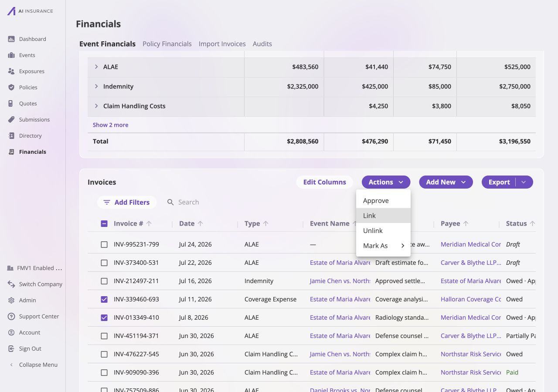The width and height of the screenshot is (558, 392).
Task: Switch to the Policy Financials tab
Action: click(167, 44)
